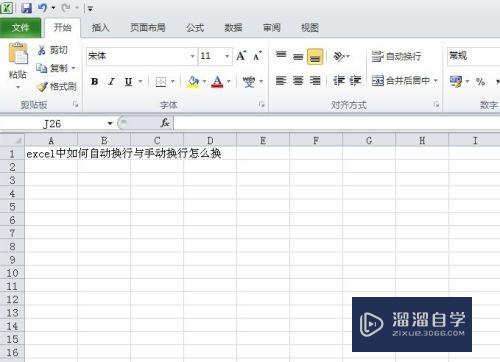Open the 合并后居中 dropdown arrow
Image resolution: width=500 pixels, height=362 pixels.
pyautogui.click(x=435, y=81)
